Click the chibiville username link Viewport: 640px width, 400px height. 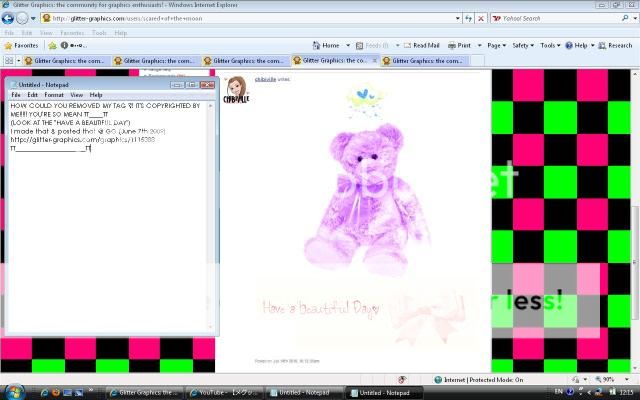(267, 79)
